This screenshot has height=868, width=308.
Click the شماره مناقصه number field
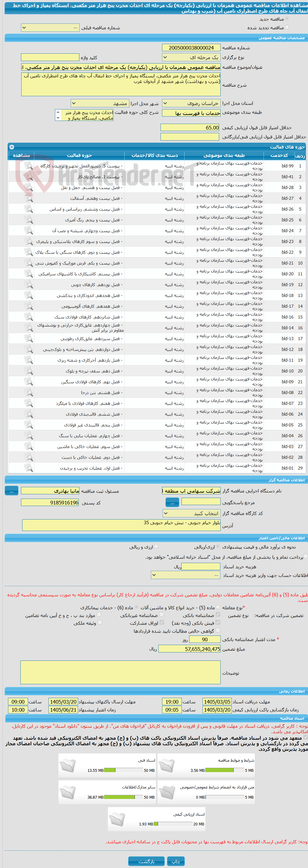(x=191, y=48)
